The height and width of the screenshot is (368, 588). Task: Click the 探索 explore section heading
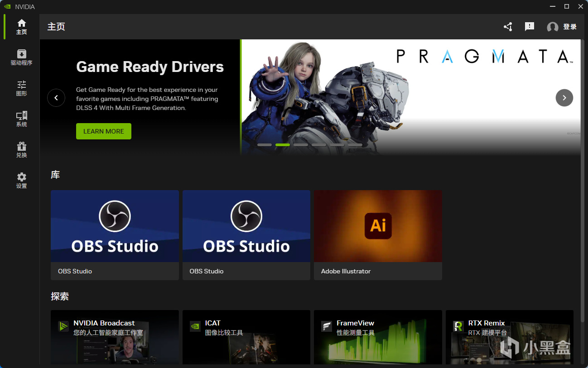pos(60,296)
